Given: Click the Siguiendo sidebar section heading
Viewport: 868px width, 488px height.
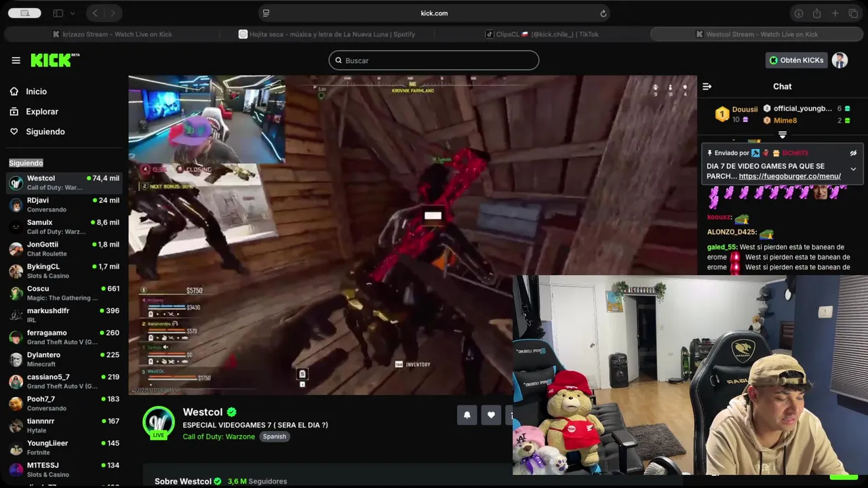Looking at the screenshot, I should click(x=26, y=163).
